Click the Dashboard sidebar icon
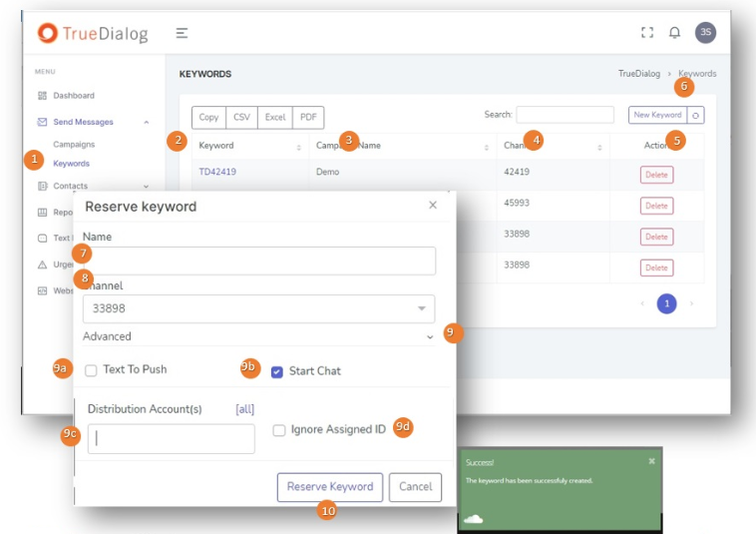756x534 pixels. [42, 96]
